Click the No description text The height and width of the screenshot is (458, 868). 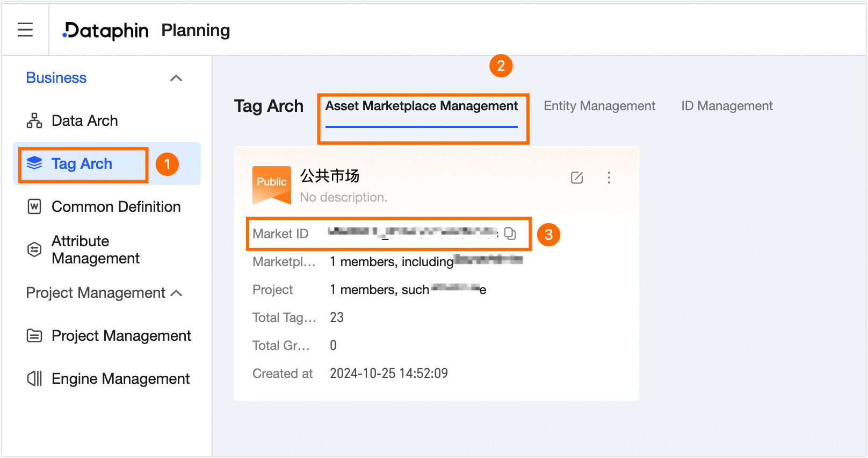coord(344,197)
